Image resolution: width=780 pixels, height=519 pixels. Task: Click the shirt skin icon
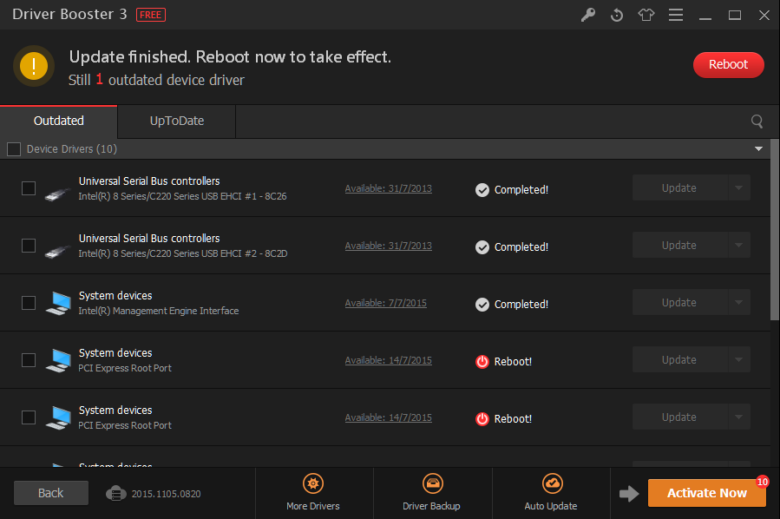646,15
